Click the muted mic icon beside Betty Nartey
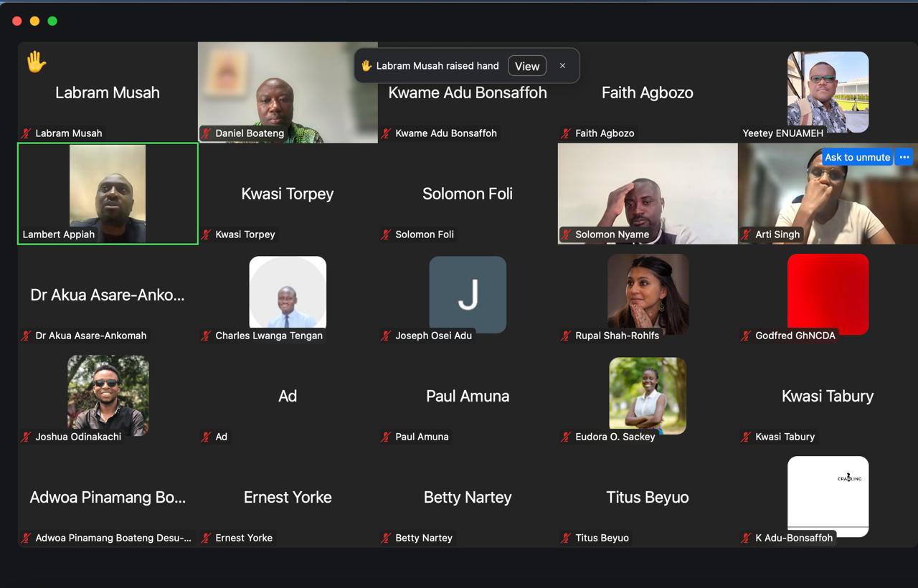The height and width of the screenshot is (588, 918). coord(387,538)
